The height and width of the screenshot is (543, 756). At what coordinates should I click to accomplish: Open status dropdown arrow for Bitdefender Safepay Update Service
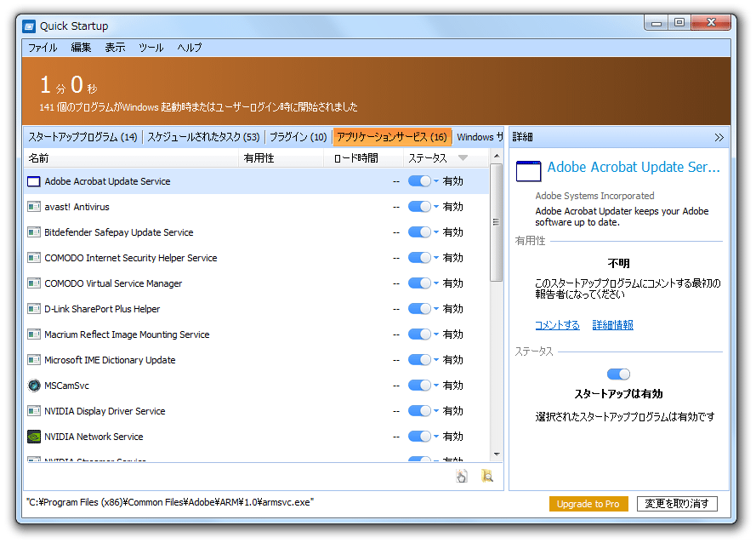pyautogui.click(x=436, y=232)
